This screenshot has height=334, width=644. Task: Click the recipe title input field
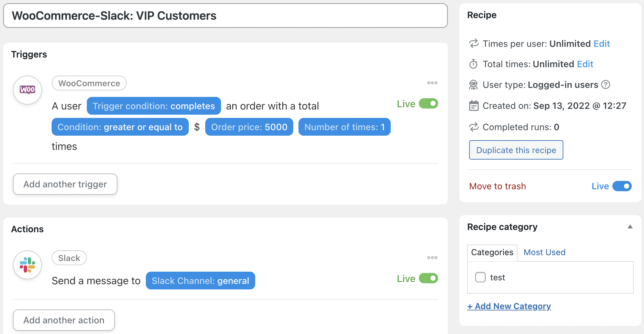point(226,16)
